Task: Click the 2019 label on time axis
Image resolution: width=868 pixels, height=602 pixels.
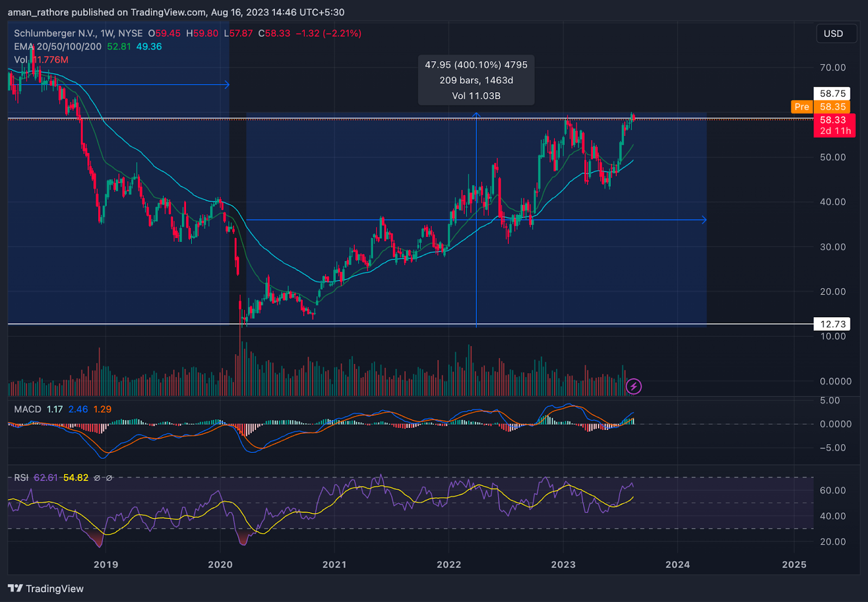Action: tap(106, 565)
